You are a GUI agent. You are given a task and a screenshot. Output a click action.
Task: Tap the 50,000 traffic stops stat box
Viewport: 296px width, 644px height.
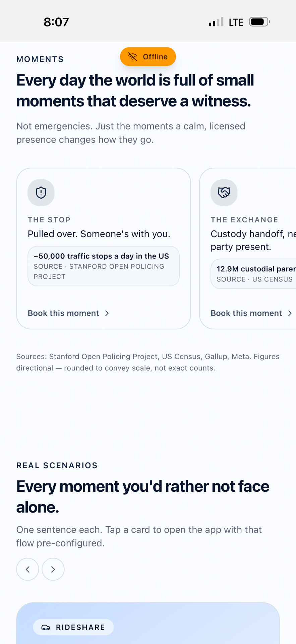[104, 266]
